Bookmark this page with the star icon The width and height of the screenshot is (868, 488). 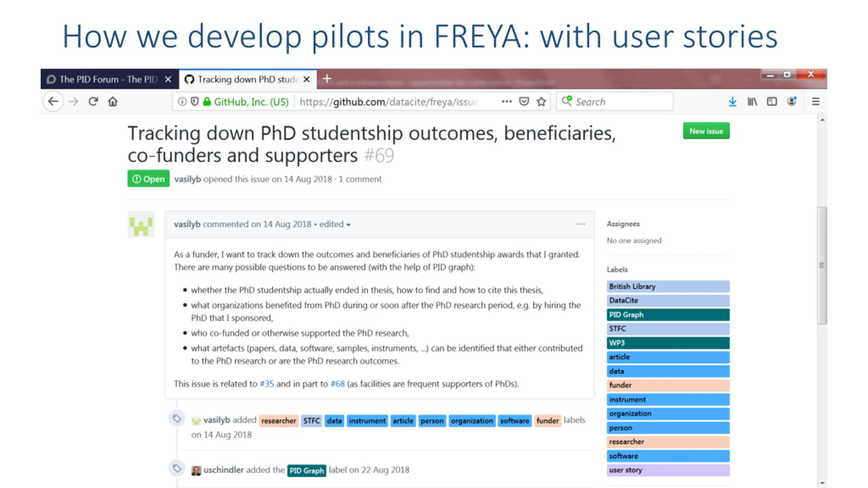541,102
